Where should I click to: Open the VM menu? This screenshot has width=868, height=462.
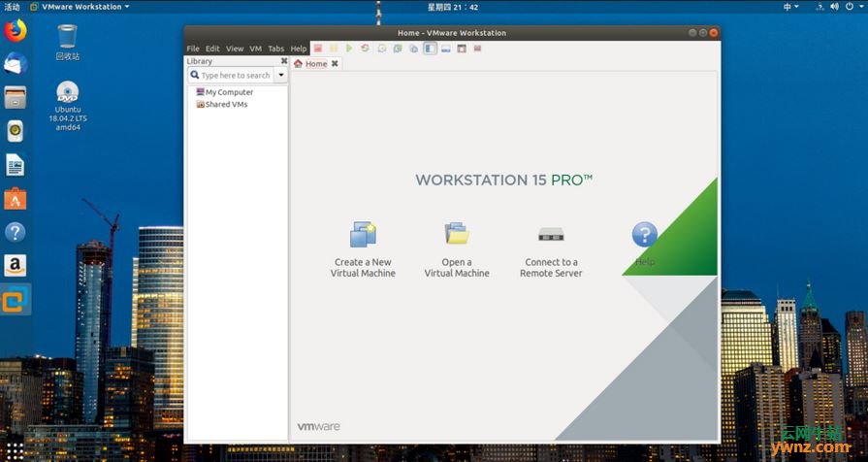click(x=255, y=49)
